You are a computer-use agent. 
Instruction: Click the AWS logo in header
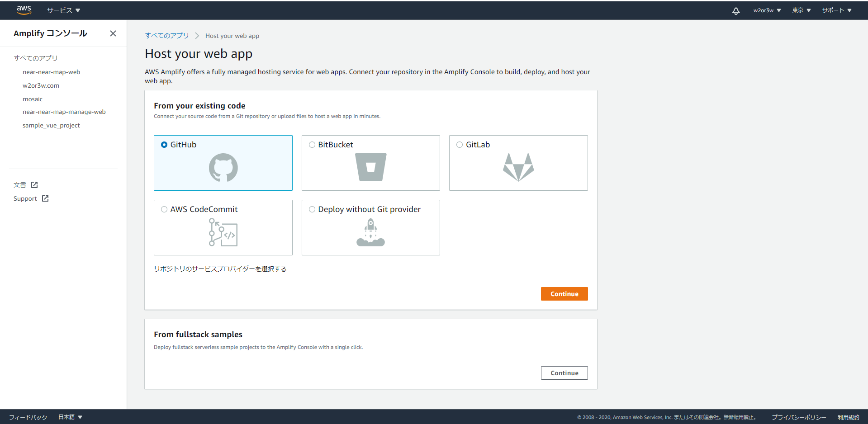(x=24, y=10)
